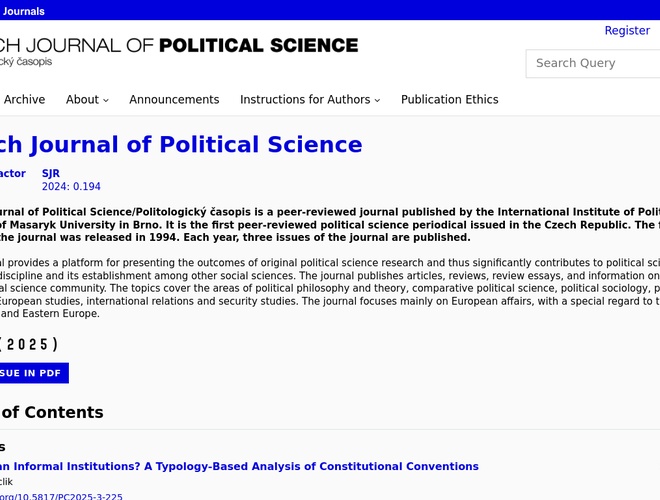Click the Impact Factor label left of SJR

[12, 174]
